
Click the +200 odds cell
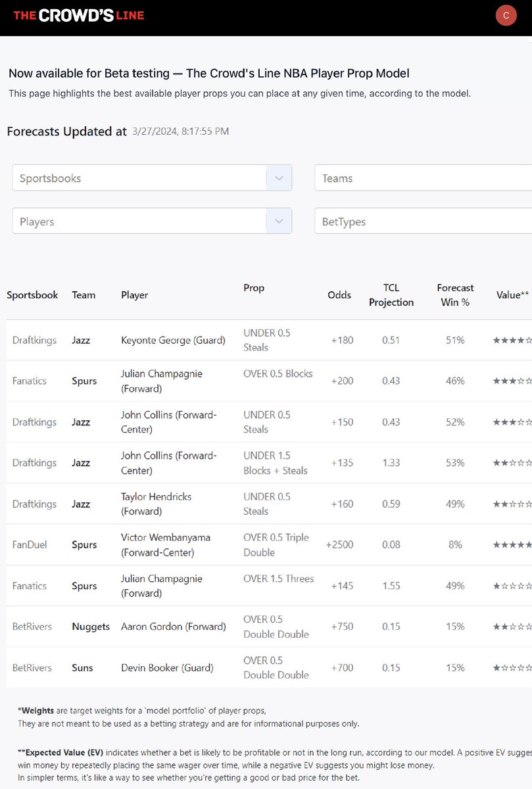[342, 381]
